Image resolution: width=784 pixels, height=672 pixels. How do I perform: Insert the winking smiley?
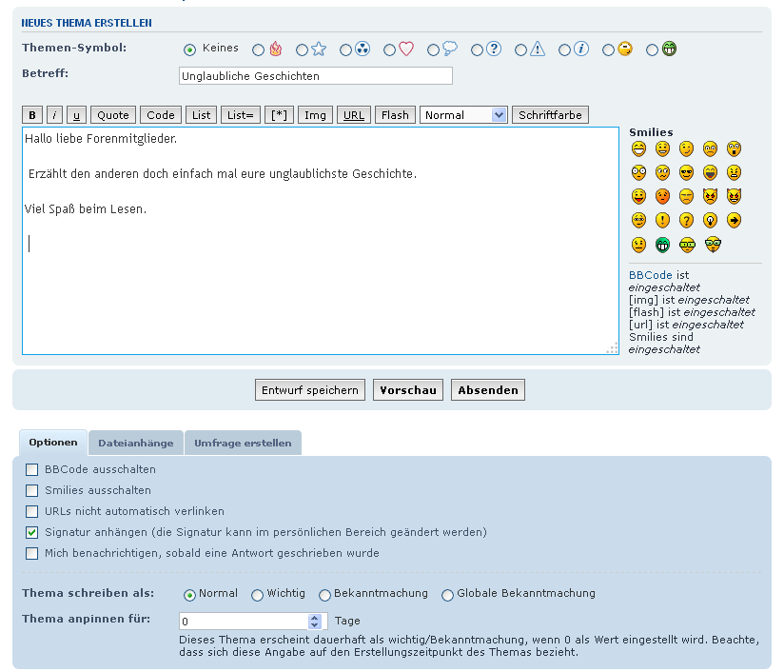(686, 149)
